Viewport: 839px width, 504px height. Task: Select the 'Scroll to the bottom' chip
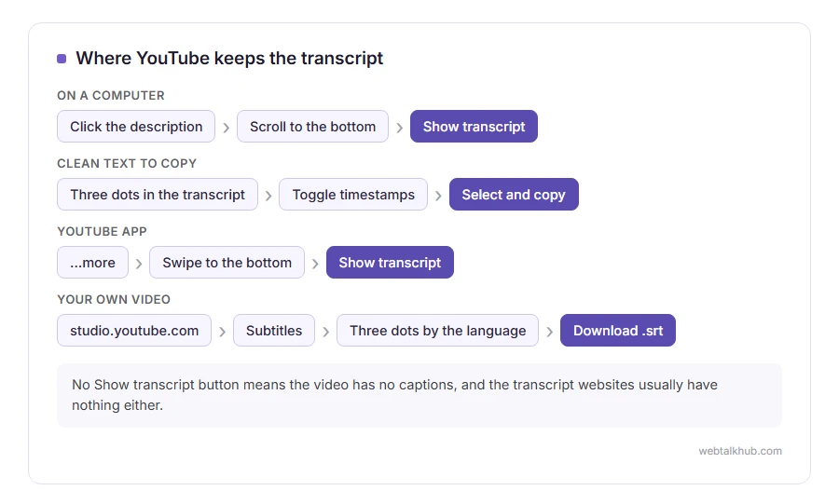(x=312, y=126)
